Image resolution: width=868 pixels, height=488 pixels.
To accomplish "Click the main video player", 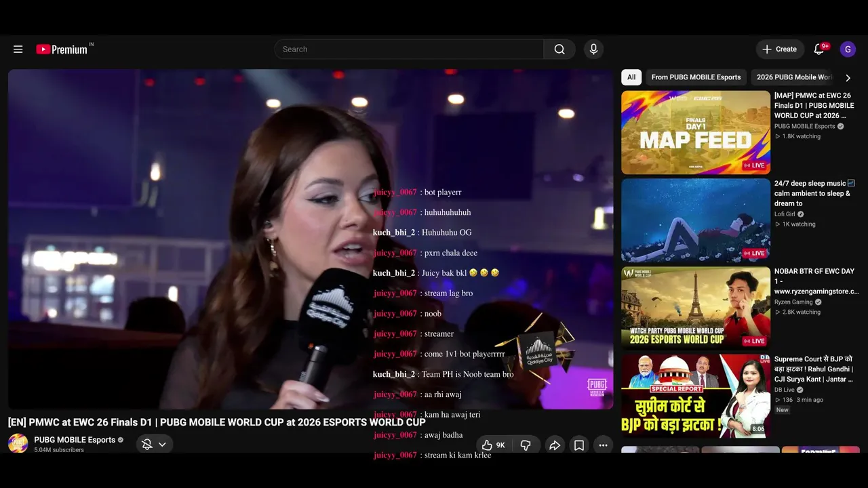I will [x=311, y=239].
